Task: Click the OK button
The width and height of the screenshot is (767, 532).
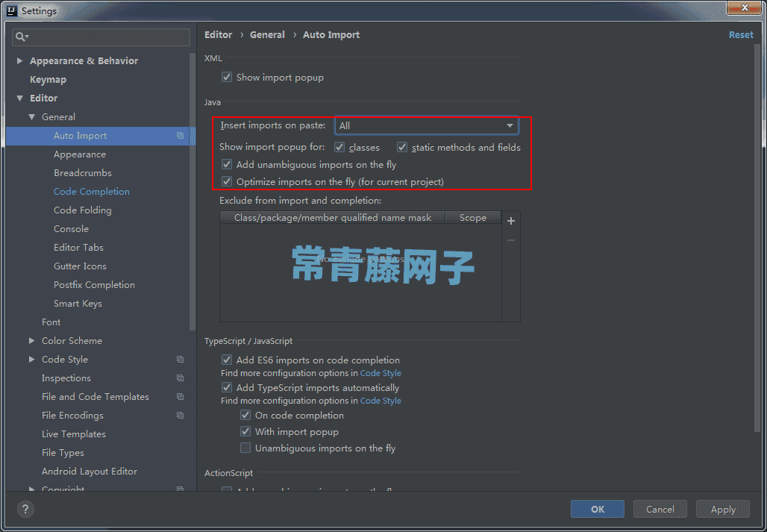Action: pyautogui.click(x=598, y=509)
